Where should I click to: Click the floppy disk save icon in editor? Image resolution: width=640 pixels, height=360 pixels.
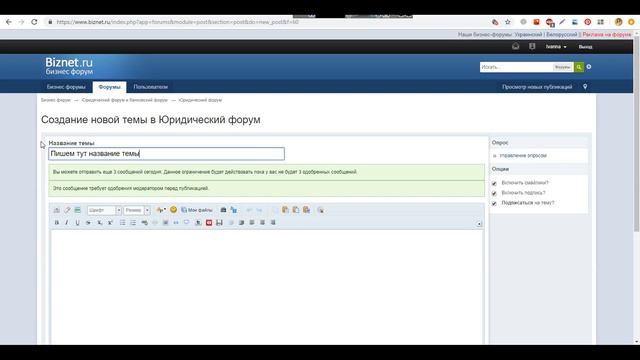pos(219,222)
